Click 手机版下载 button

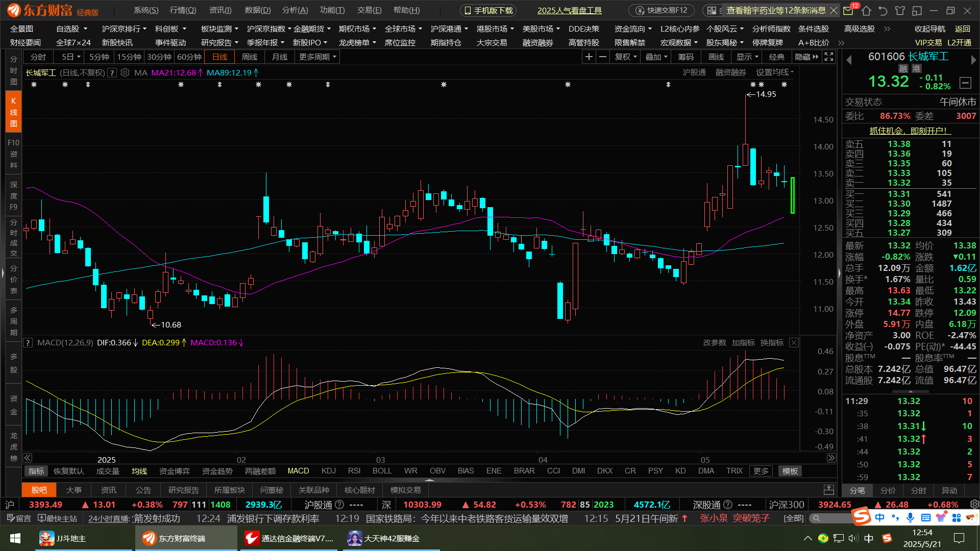coord(488,10)
